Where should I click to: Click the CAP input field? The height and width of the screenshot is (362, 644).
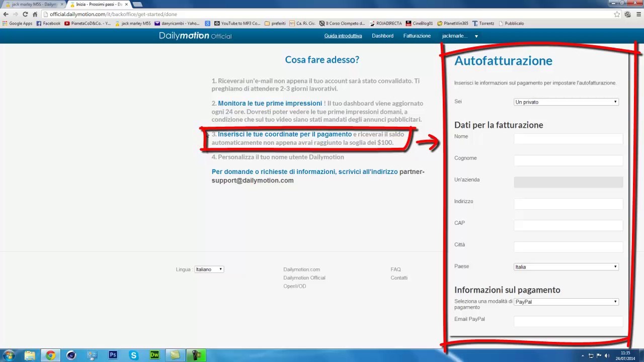pyautogui.click(x=569, y=226)
